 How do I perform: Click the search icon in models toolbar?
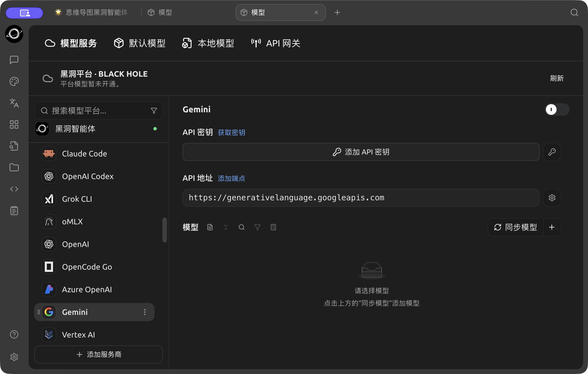pyautogui.click(x=242, y=227)
